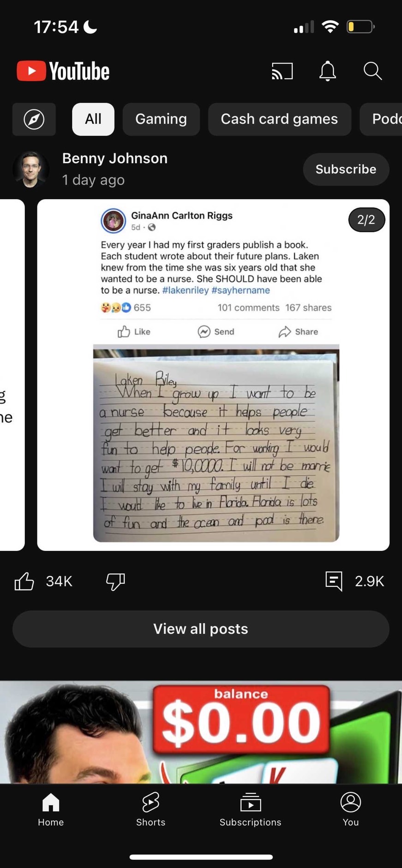The height and width of the screenshot is (868, 402).
Task: Open the notifications bell
Action: [x=328, y=71]
